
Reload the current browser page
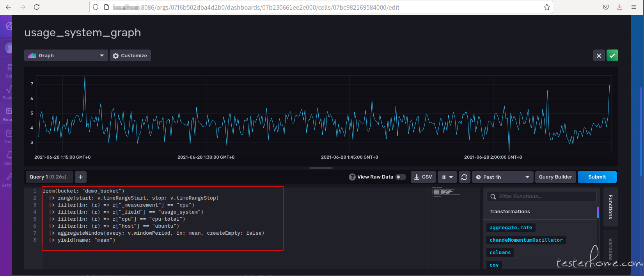(x=37, y=7)
